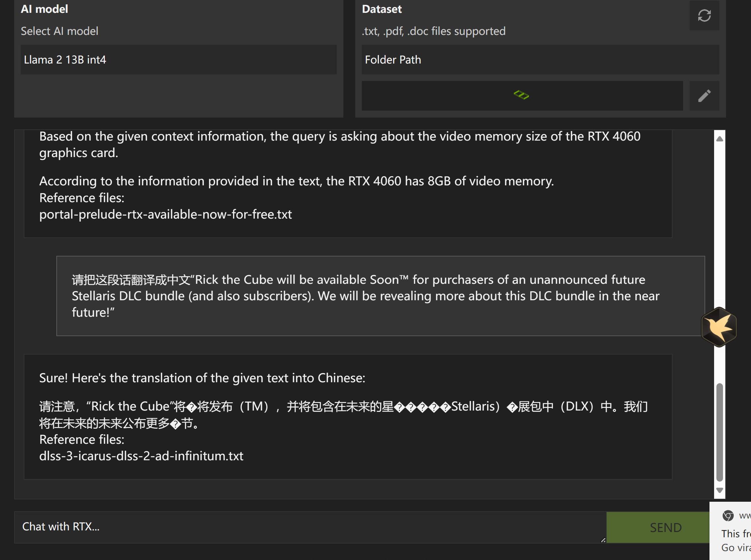This screenshot has height=560, width=751.
Task: Click the Chrome icon in the bottom notification
Action: pos(728,516)
